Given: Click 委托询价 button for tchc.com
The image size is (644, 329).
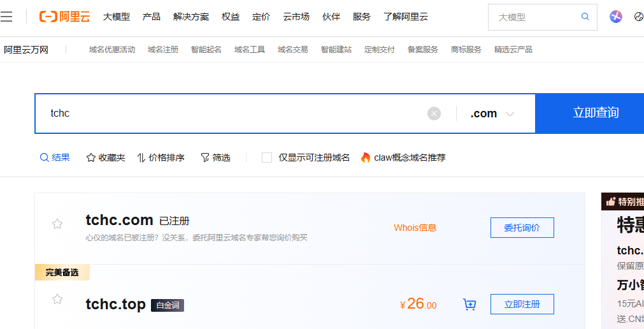Looking at the screenshot, I should pyautogui.click(x=522, y=228).
